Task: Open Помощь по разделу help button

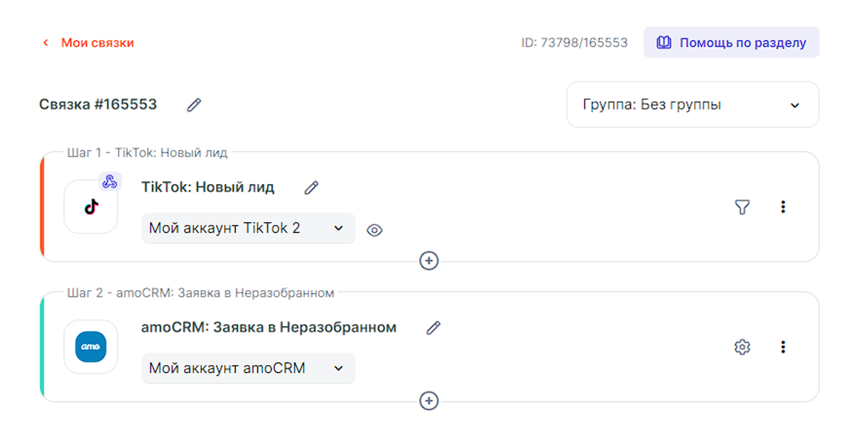Action: (x=731, y=43)
